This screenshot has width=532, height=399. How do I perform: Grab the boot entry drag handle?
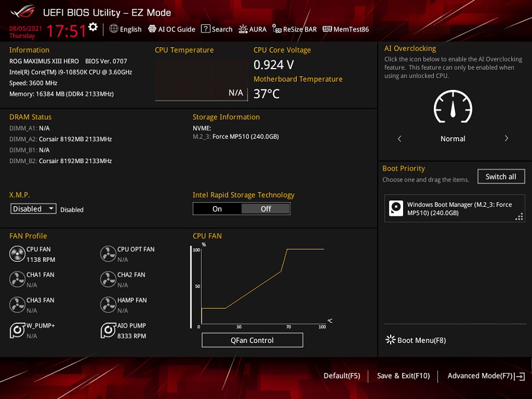519,216
